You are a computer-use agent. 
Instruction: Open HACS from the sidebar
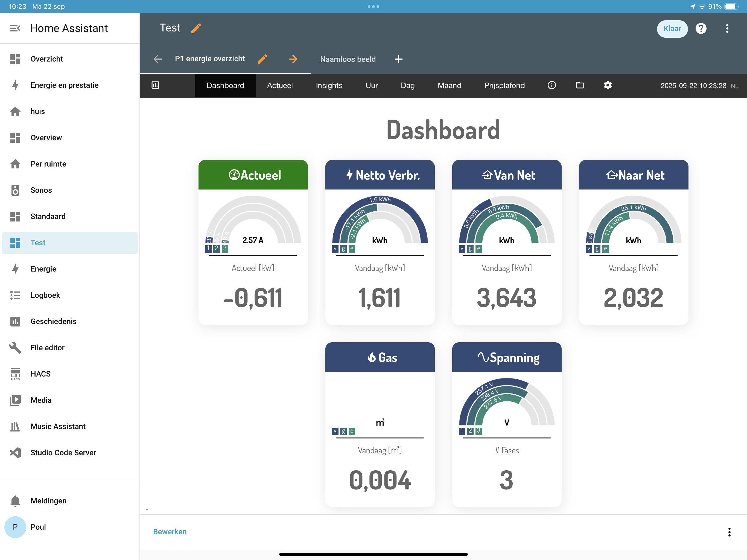click(40, 374)
